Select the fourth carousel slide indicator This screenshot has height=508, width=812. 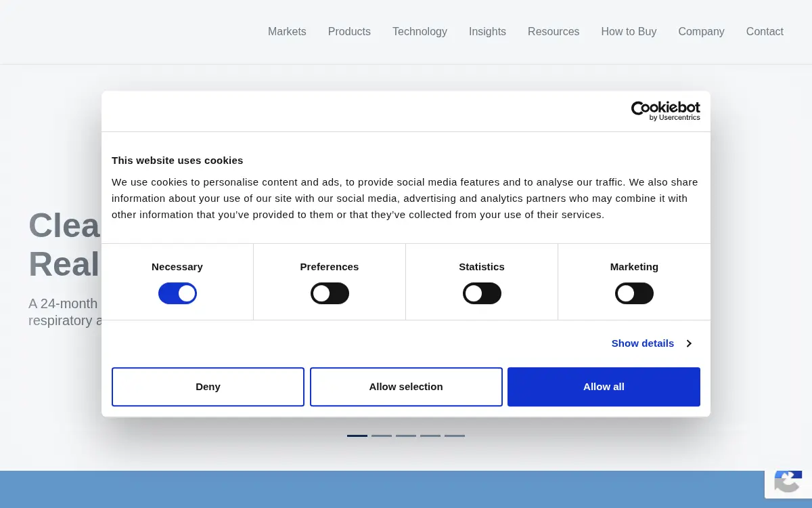tap(430, 436)
